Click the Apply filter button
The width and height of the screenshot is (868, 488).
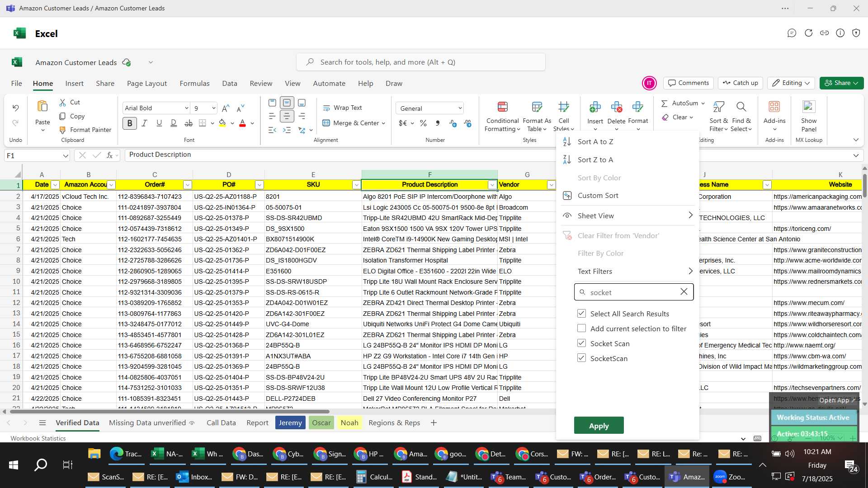click(599, 426)
